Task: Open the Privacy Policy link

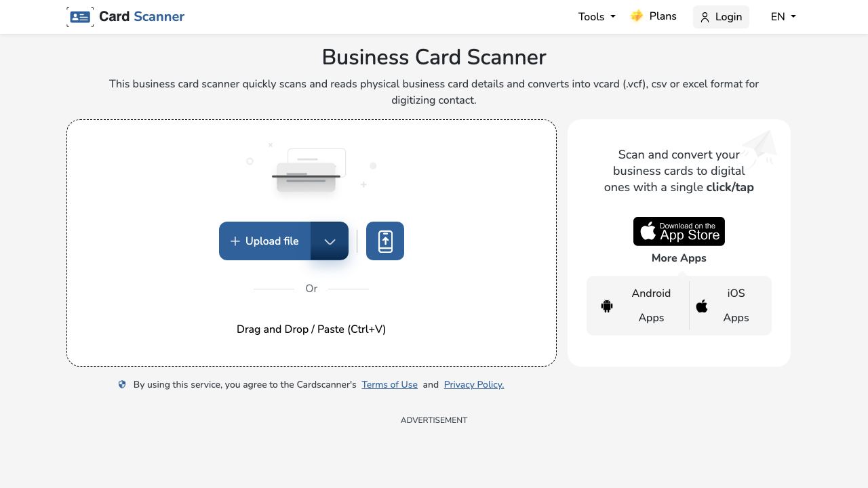Action: pyautogui.click(x=474, y=384)
